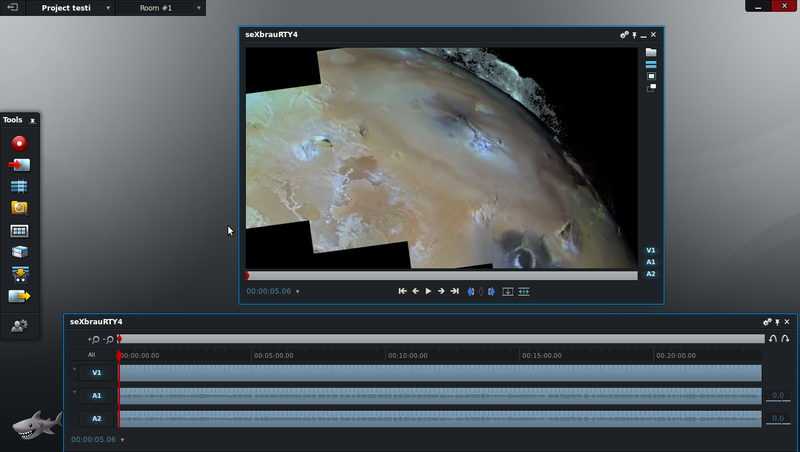This screenshot has width=800, height=452.
Task: Expand the timeline timecode dropdown arrow
Action: click(122, 439)
